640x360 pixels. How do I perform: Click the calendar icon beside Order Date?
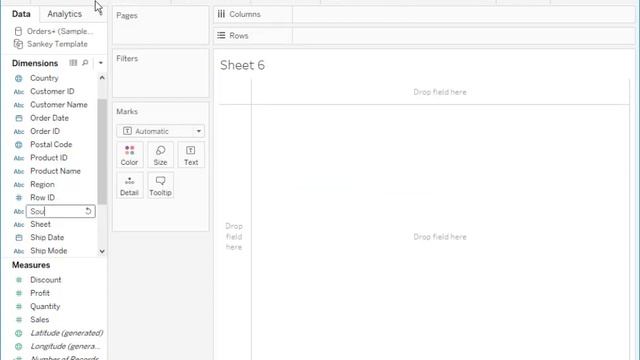click(x=19, y=118)
